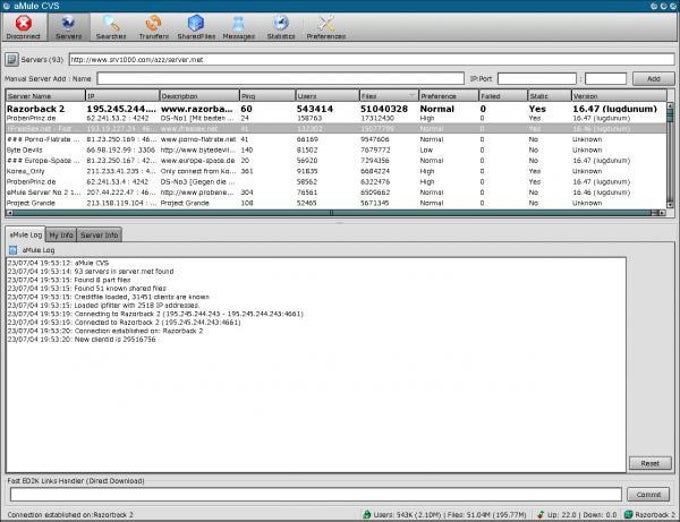
Task: Open the Statistics toolbar section
Action: click(x=281, y=27)
